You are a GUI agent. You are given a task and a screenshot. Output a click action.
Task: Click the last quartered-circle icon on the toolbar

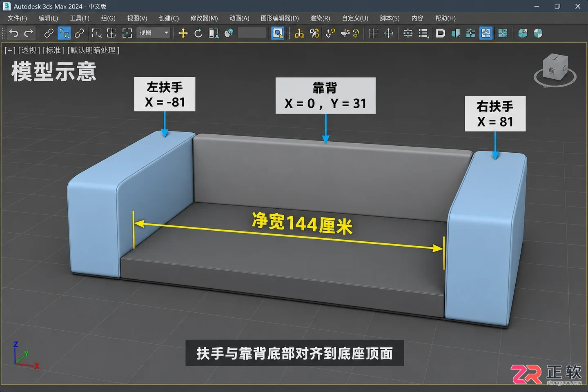[538, 33]
